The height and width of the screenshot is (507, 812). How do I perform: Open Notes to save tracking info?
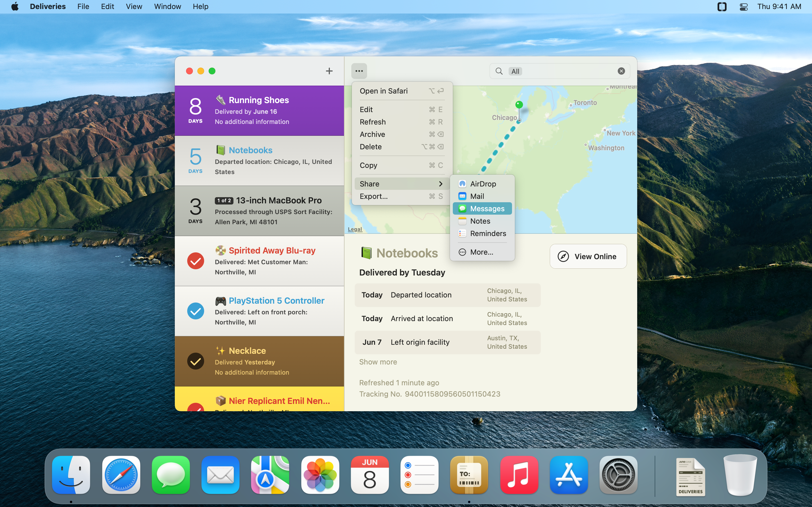pos(479,221)
